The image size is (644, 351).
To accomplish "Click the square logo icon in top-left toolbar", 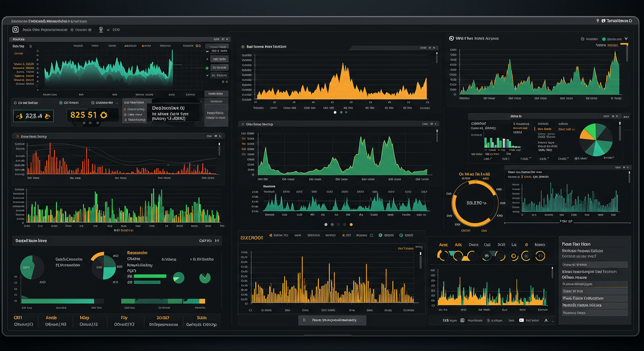I will [x=16, y=30].
